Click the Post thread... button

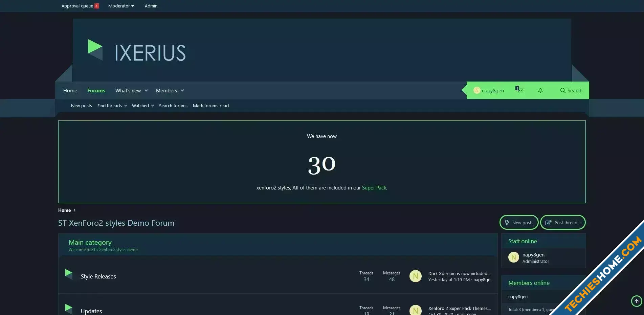563,222
